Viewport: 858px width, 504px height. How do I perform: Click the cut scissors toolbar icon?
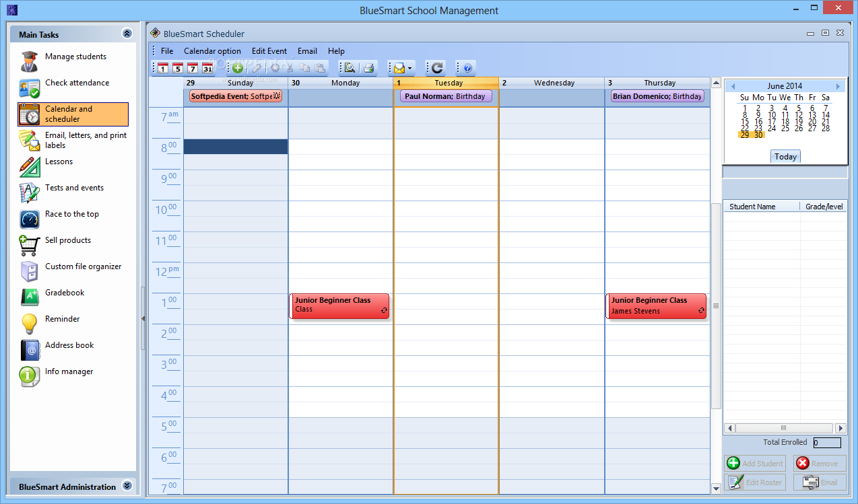290,68
